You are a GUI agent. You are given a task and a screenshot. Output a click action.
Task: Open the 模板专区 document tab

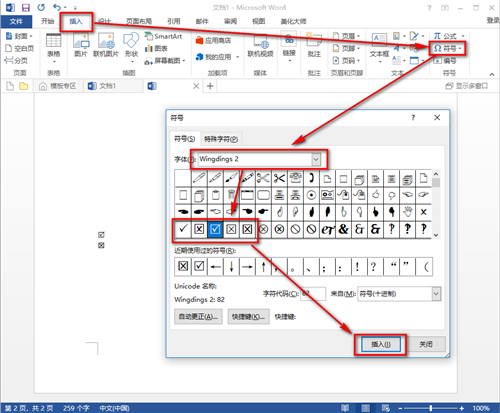coord(58,86)
